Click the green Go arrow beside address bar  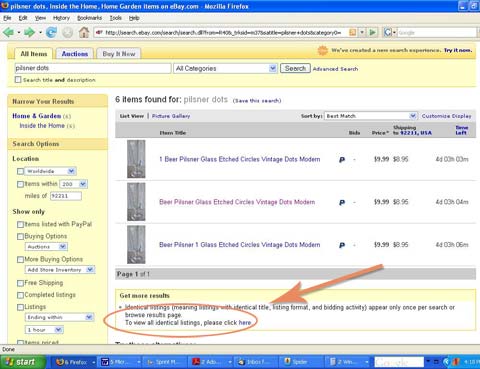point(373,32)
